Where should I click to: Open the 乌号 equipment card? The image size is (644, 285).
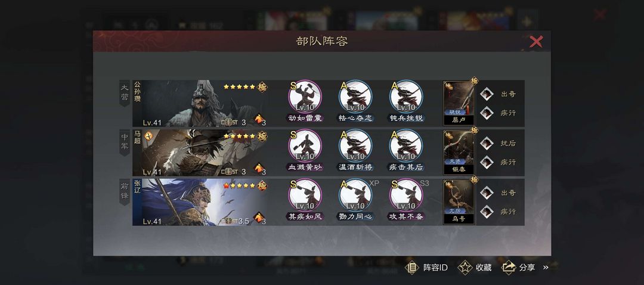click(459, 202)
